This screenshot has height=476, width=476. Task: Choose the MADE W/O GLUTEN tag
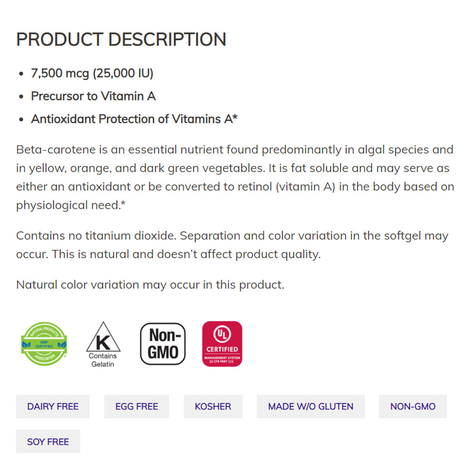[310, 407]
